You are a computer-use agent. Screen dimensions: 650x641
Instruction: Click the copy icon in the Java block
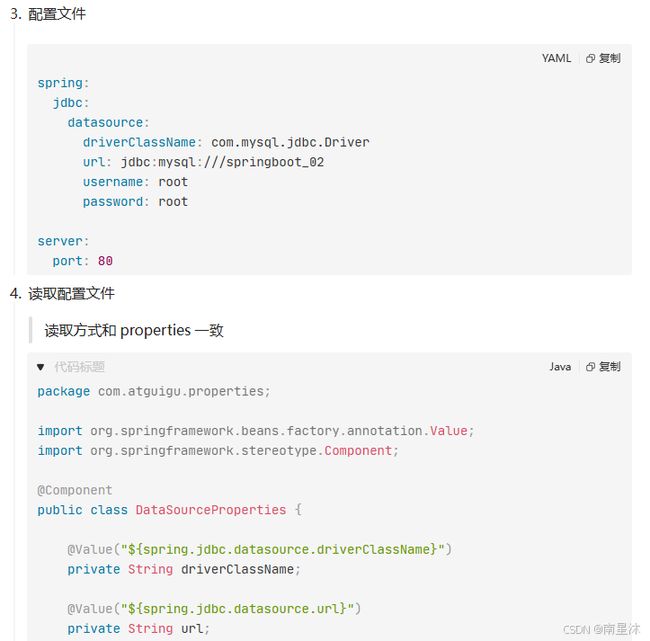point(590,367)
